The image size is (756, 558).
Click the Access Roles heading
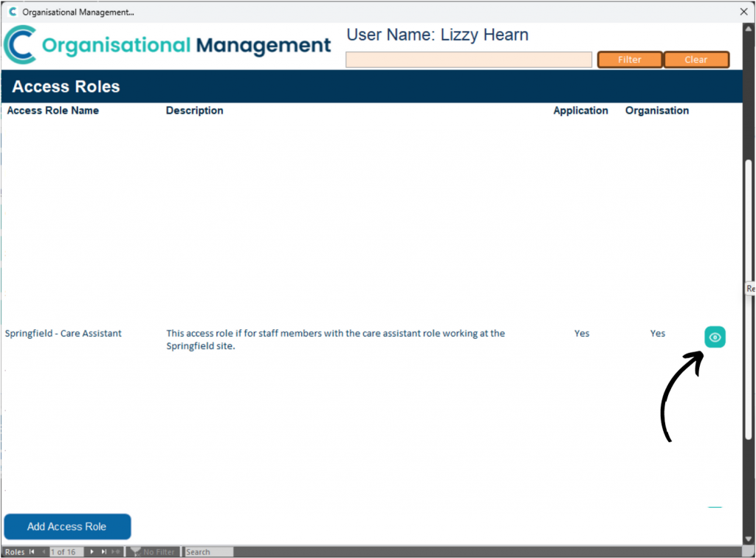click(66, 86)
